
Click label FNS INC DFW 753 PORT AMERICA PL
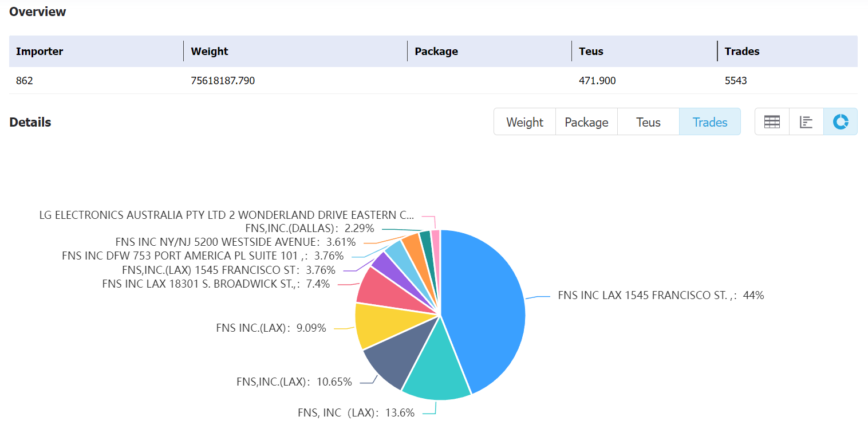203,256
